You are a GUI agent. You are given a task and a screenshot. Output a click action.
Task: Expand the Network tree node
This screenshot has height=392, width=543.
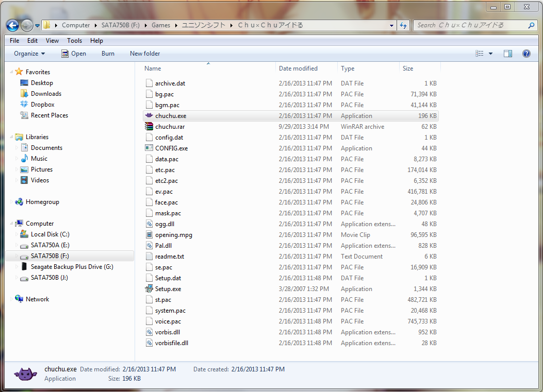point(11,299)
